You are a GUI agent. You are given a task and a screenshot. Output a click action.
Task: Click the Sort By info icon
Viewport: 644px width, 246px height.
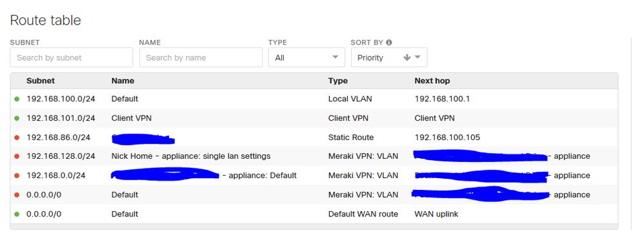[x=389, y=43]
